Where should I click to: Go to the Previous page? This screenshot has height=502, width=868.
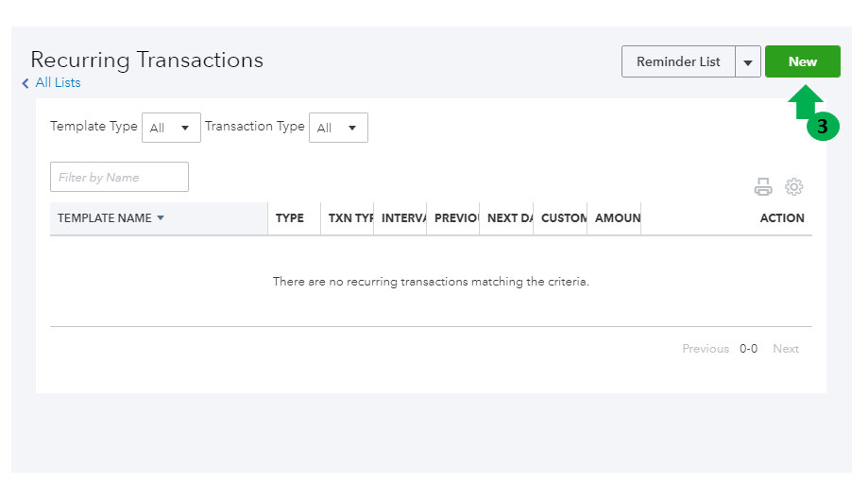pos(706,349)
